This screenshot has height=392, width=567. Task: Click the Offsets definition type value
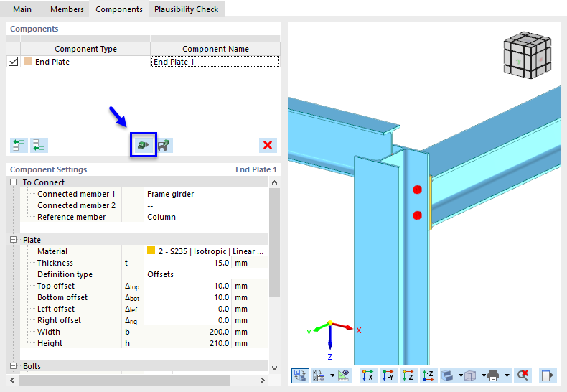[x=206, y=274]
